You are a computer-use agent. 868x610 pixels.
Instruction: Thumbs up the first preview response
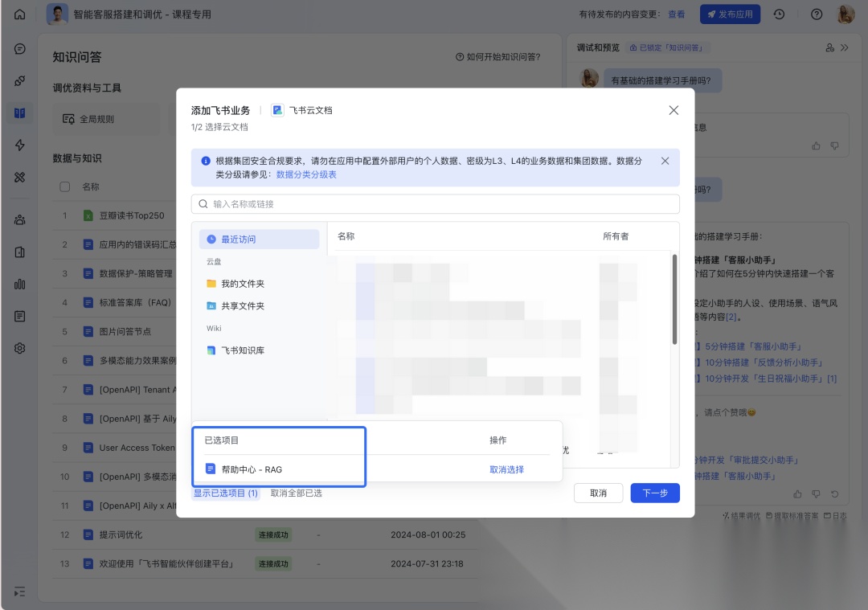[x=816, y=146]
